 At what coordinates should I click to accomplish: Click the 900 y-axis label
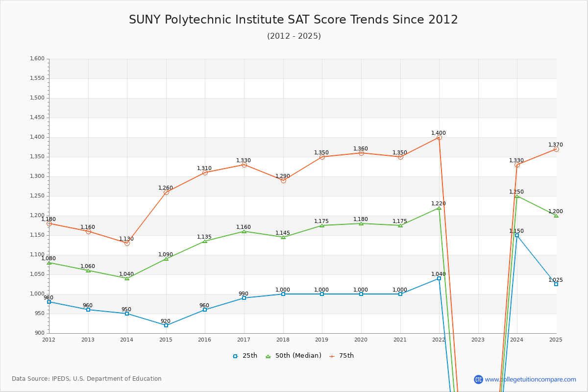coord(40,333)
